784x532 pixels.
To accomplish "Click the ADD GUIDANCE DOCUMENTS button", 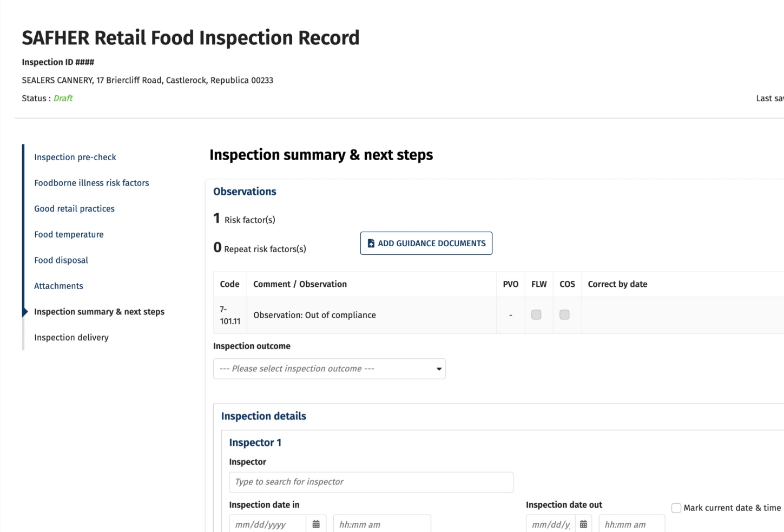I will (426, 243).
